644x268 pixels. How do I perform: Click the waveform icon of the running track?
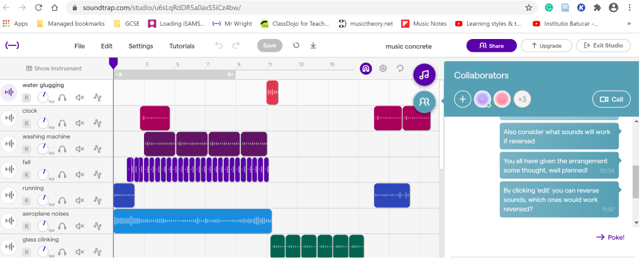(x=9, y=196)
